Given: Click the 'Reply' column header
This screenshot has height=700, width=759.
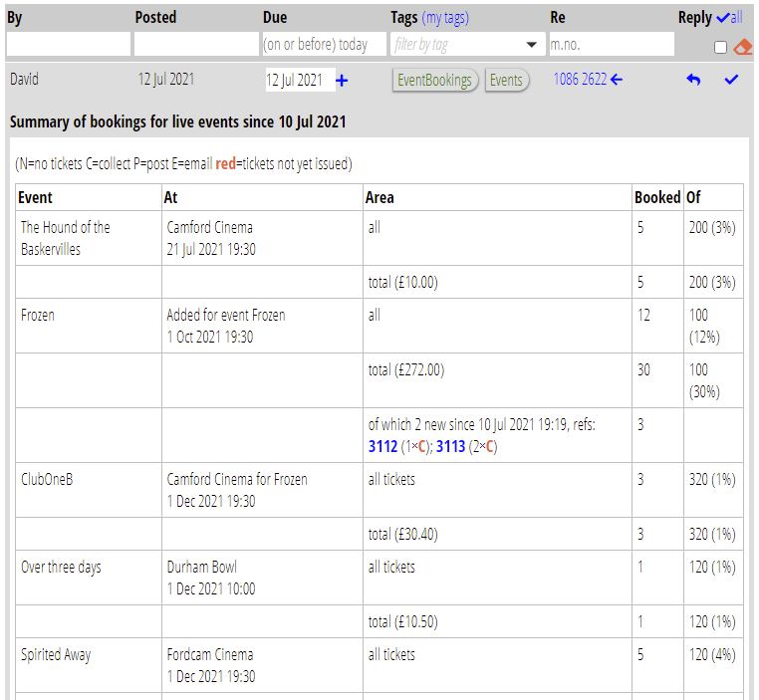Looking at the screenshot, I should 694,17.
